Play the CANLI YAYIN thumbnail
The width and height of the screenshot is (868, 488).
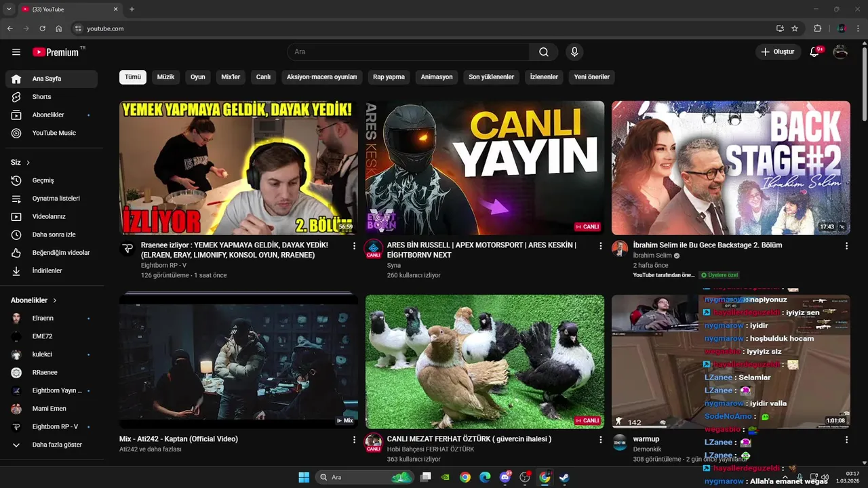tap(485, 168)
